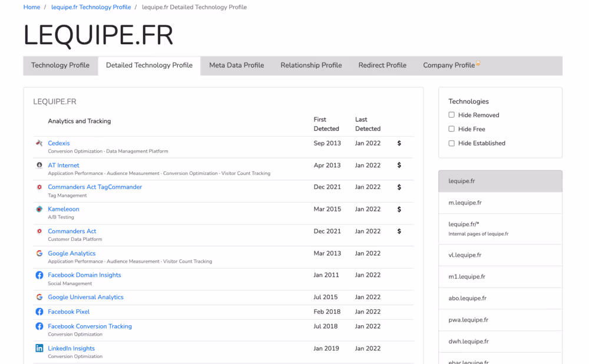Click the dollar sign in TagCommander row
589x364 pixels.
point(399,187)
